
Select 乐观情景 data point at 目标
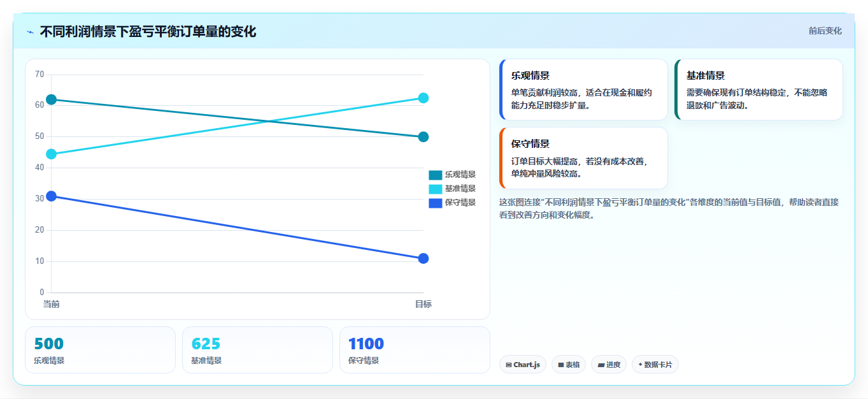[423, 137]
